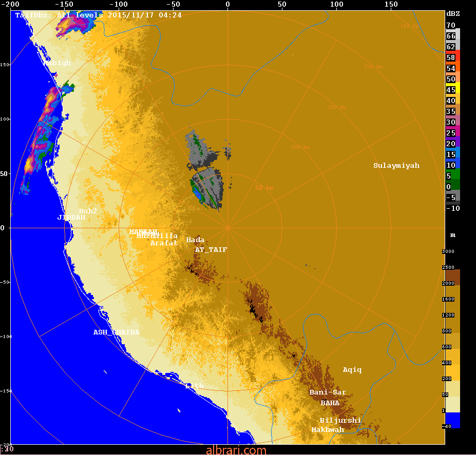Viewport: 476px width, 455px height.
Task: Click the 'BAHA' city label
Action: (330, 403)
